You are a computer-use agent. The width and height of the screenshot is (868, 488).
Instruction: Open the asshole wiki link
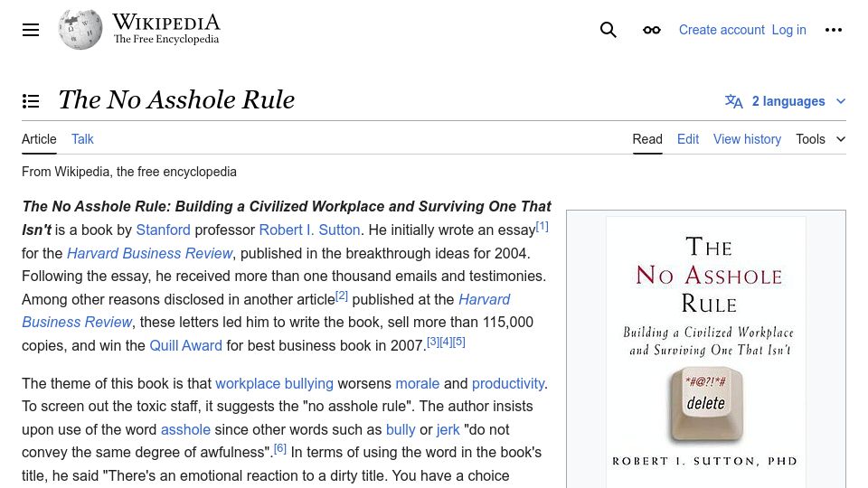185,429
